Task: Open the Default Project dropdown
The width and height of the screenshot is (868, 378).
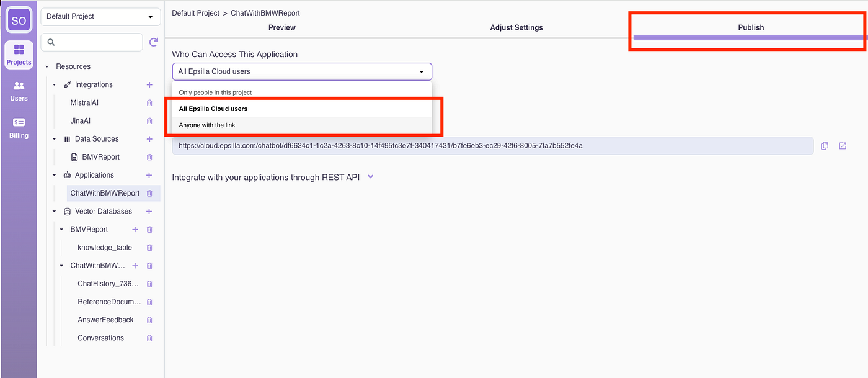Action: (100, 17)
